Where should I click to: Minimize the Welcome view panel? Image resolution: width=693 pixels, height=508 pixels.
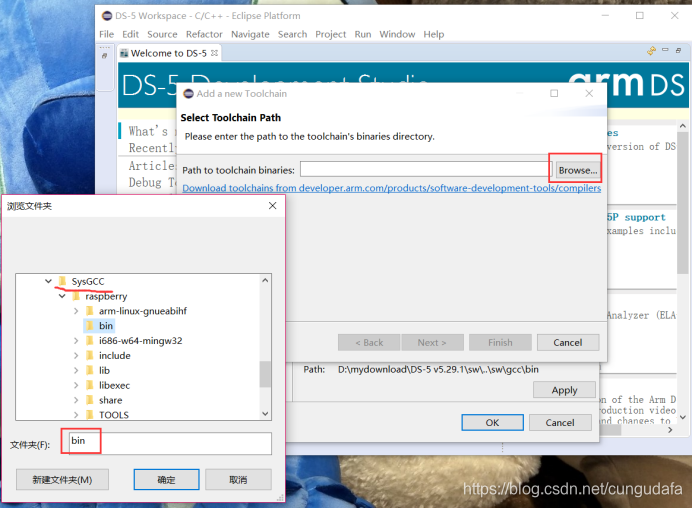[x=665, y=50]
